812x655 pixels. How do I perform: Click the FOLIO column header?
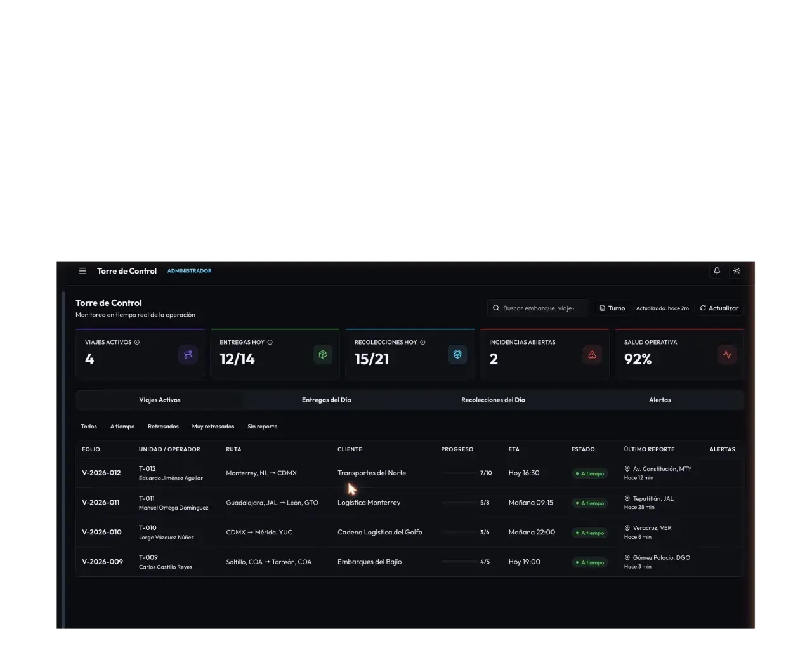tap(91, 449)
